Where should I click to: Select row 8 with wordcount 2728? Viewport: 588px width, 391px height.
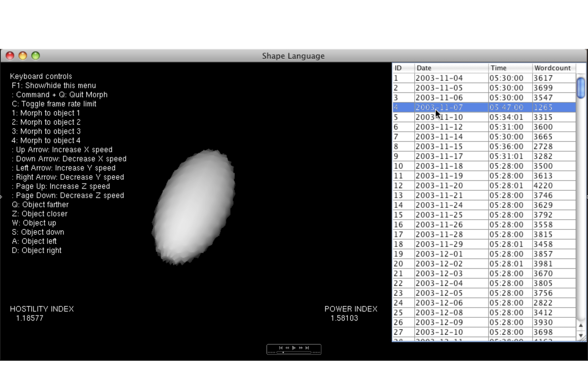(x=543, y=147)
